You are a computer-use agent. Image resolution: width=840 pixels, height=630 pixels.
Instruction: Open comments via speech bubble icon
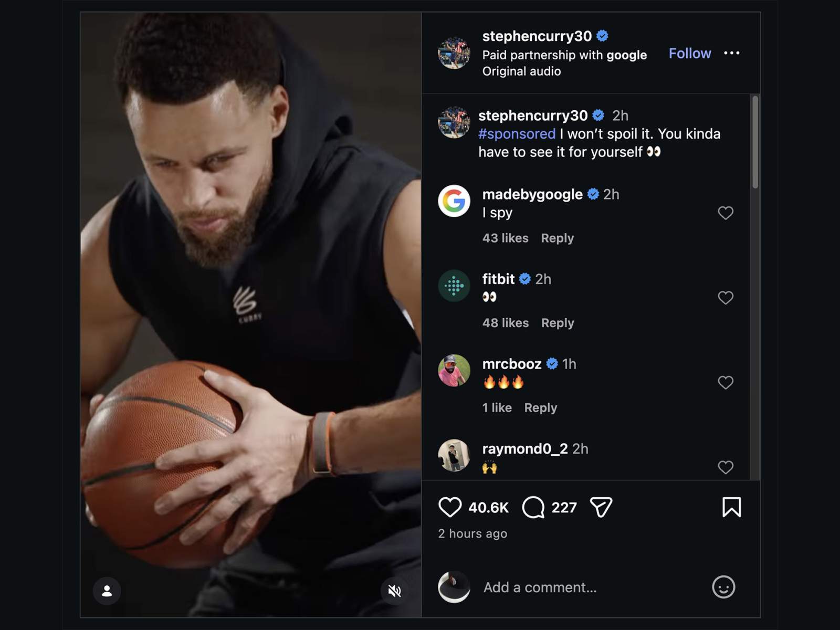pyautogui.click(x=533, y=507)
